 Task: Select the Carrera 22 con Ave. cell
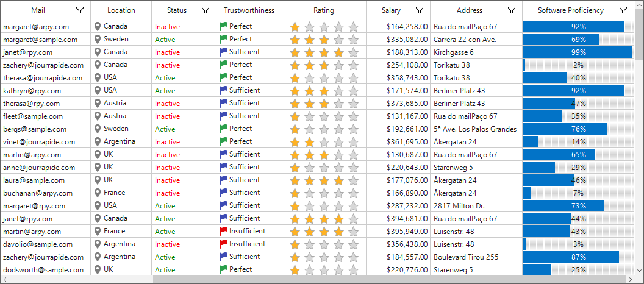(476, 40)
